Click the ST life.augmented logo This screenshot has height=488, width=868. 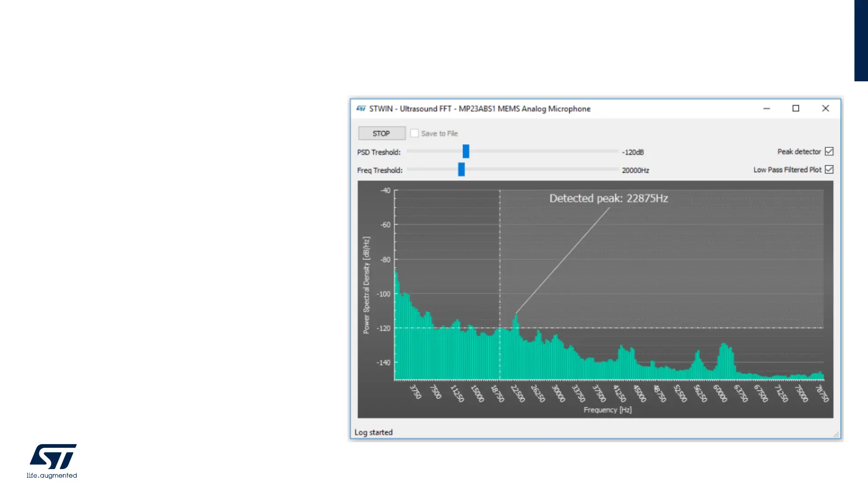52,461
